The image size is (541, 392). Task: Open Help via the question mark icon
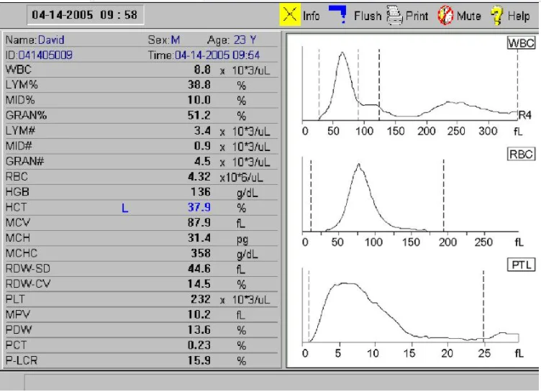tap(496, 15)
